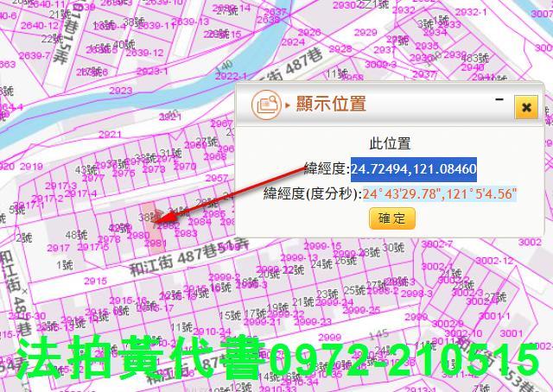Click the 確定 confirm button

pyautogui.click(x=391, y=218)
